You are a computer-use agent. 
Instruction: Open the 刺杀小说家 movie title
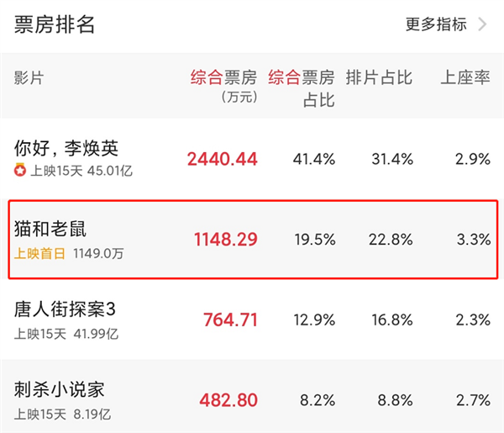[59, 390]
